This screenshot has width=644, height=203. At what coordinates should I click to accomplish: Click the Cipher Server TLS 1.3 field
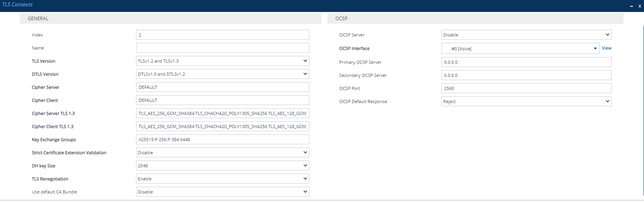pyautogui.click(x=222, y=113)
